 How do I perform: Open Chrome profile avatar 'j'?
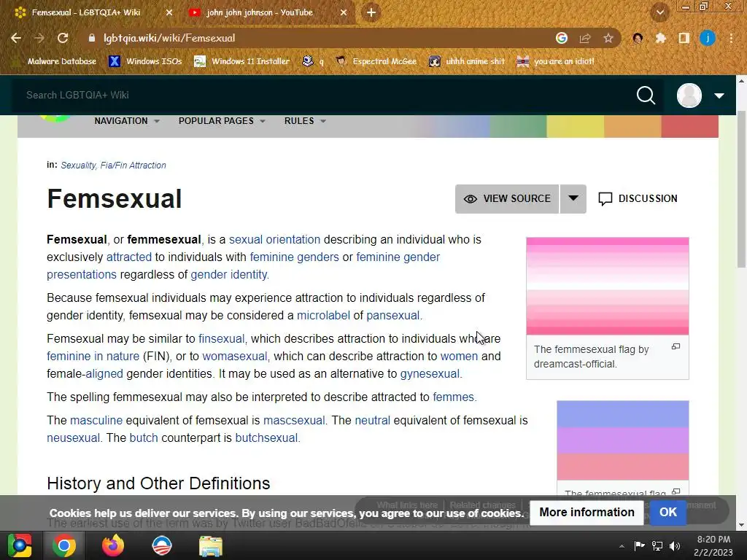[708, 38]
